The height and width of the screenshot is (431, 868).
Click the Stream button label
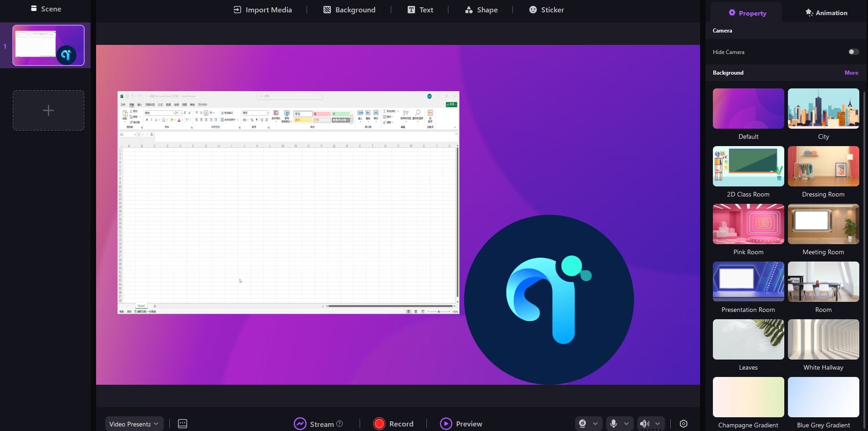tap(322, 424)
